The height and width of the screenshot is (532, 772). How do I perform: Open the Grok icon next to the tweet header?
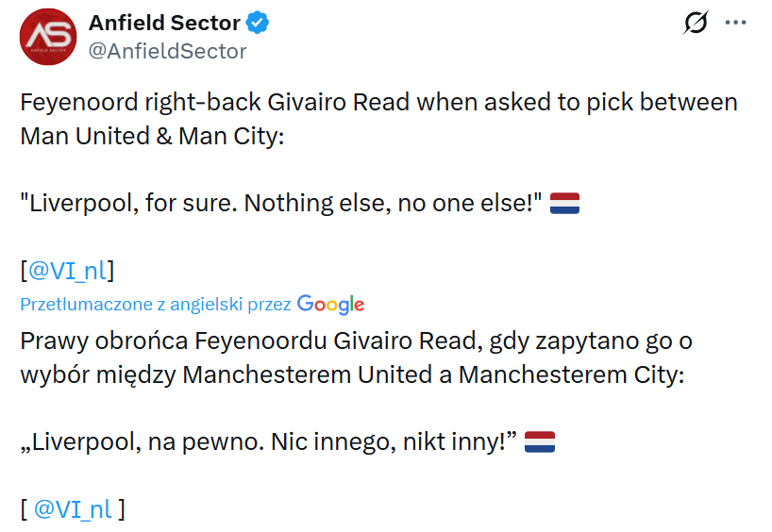click(x=696, y=24)
